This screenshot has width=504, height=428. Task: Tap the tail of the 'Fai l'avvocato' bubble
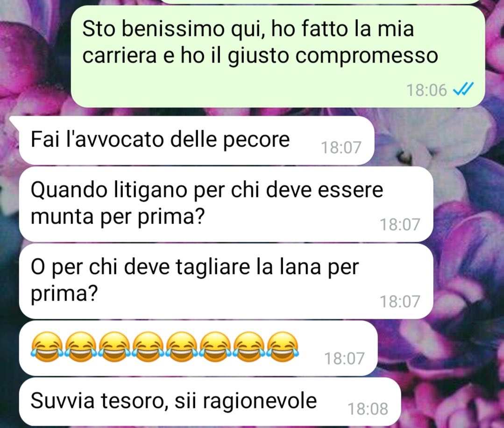coord(14,121)
